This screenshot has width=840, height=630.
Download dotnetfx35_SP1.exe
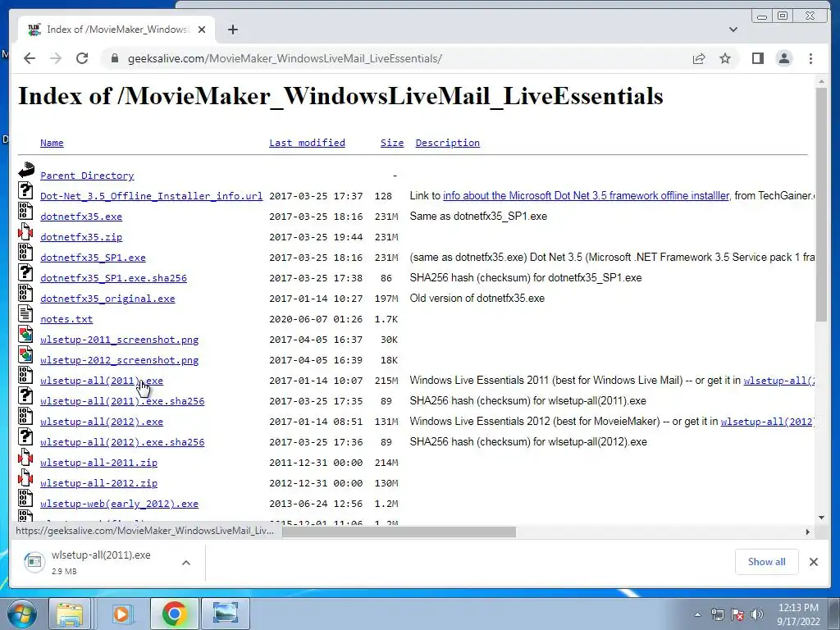(x=93, y=258)
